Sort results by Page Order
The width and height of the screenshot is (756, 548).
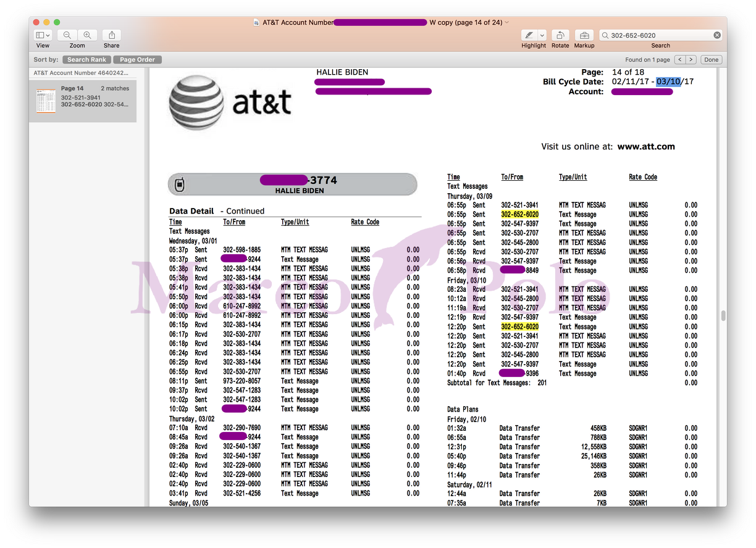coord(137,60)
